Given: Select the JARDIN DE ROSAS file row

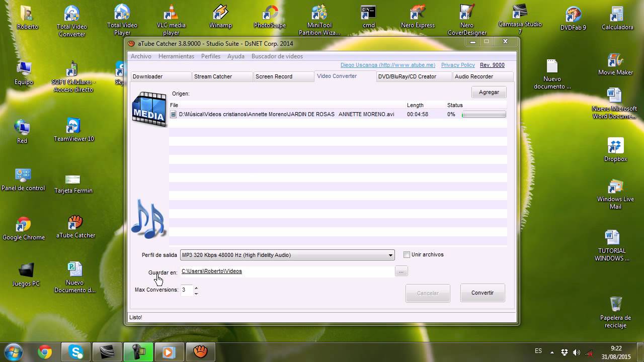Looking at the screenshot, I should tap(338, 114).
